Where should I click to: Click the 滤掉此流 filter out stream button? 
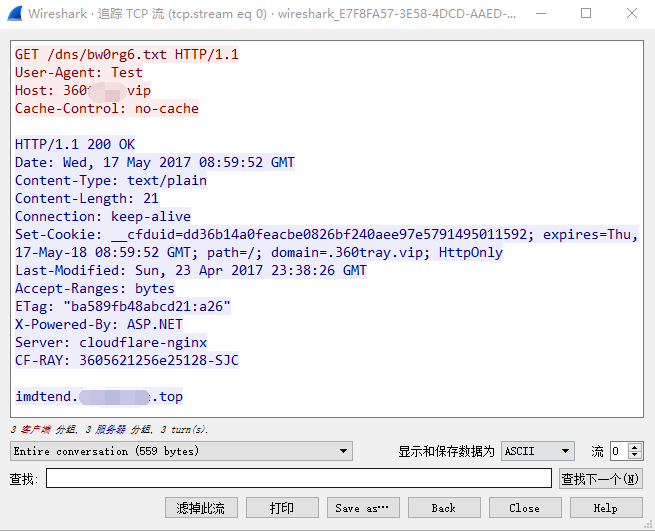pyautogui.click(x=201, y=508)
